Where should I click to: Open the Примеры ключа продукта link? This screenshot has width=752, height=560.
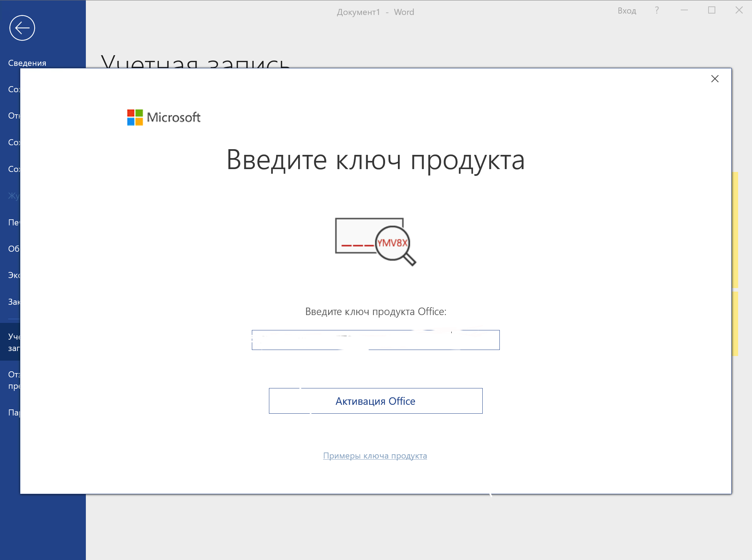375,456
